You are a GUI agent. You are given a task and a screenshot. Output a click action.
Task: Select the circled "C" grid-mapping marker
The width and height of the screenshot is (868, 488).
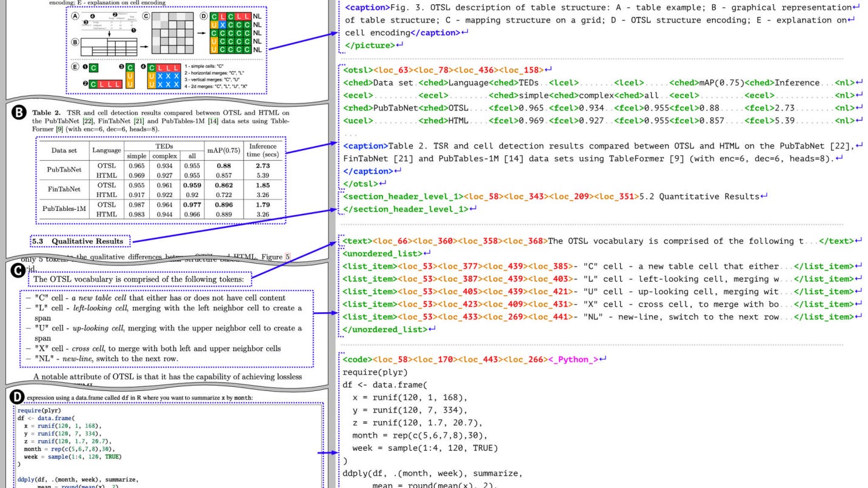pyautogui.click(x=145, y=16)
